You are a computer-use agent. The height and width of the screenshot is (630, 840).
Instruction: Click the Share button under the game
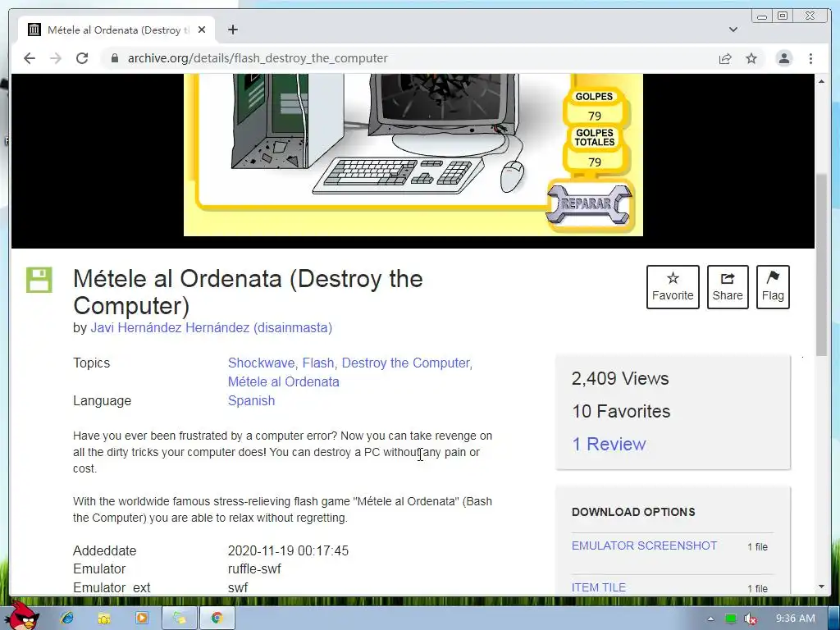coord(728,287)
